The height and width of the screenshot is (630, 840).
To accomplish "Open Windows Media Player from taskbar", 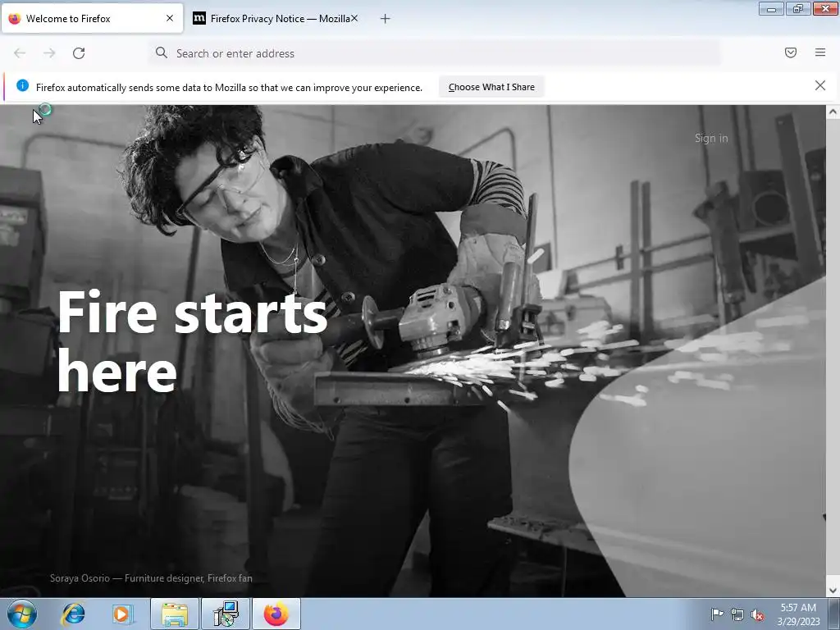I will pos(122,614).
